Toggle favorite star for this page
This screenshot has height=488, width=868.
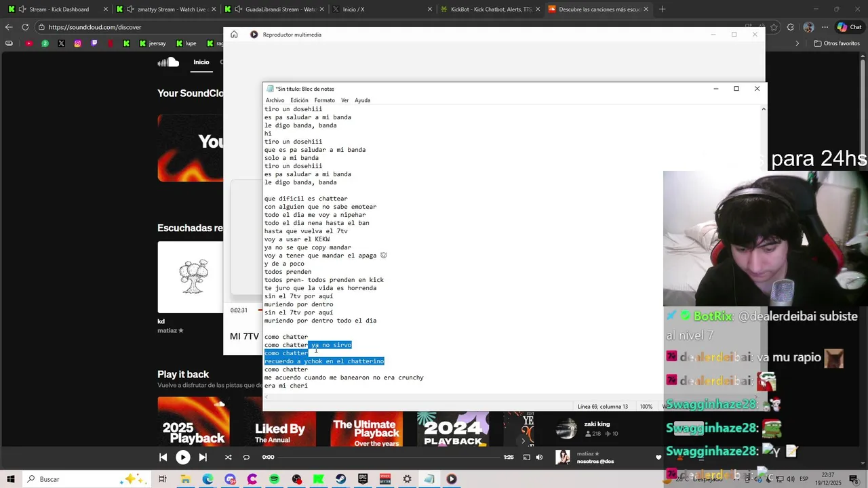(774, 27)
